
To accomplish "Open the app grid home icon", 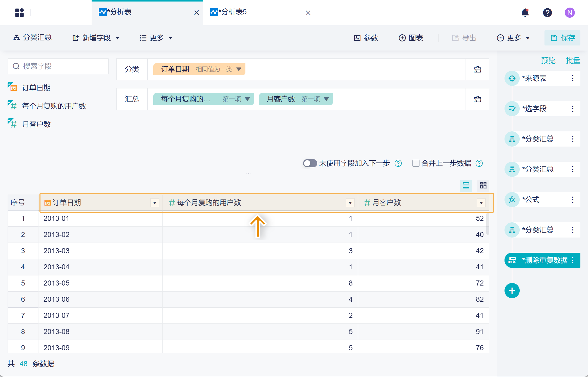I will pos(19,12).
